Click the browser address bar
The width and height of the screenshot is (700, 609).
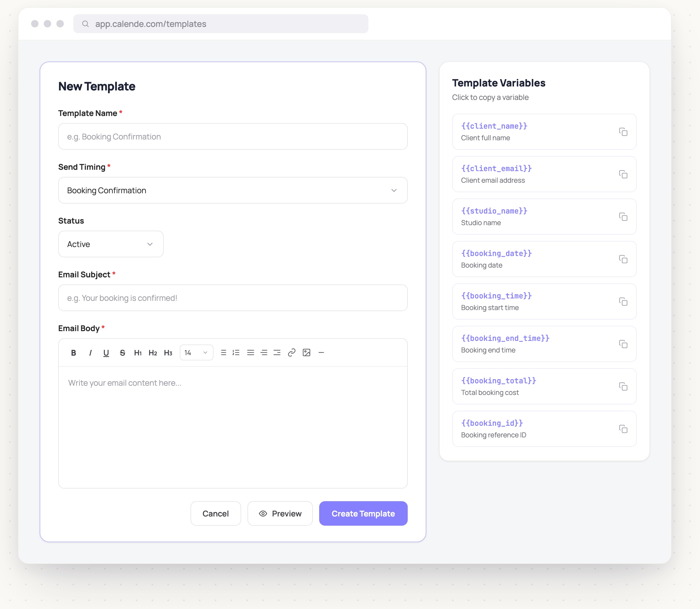point(221,24)
